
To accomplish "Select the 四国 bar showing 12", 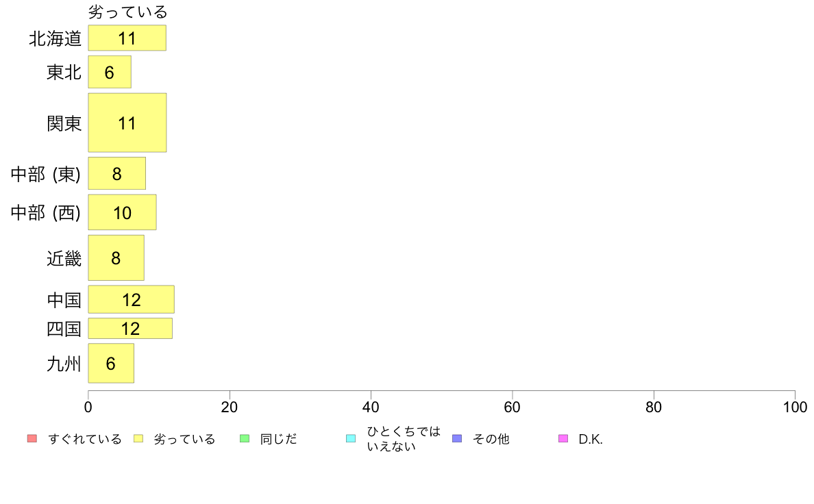I will pyautogui.click(x=130, y=329).
